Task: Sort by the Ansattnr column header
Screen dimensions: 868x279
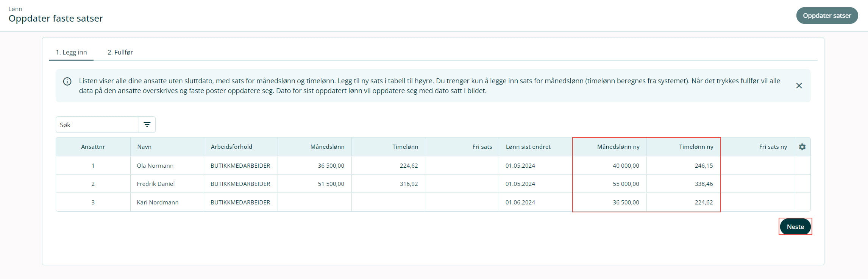Action: tap(93, 147)
